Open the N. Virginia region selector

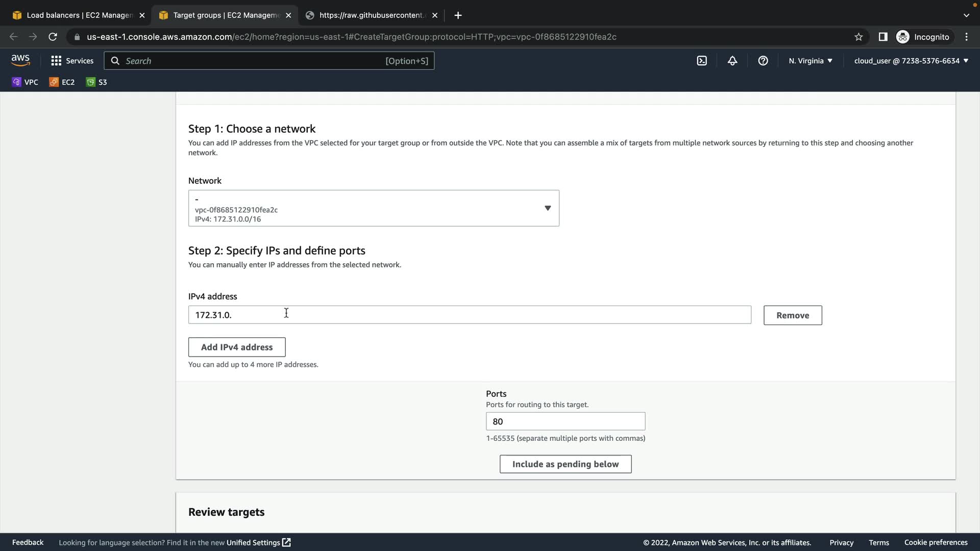pyautogui.click(x=810, y=61)
